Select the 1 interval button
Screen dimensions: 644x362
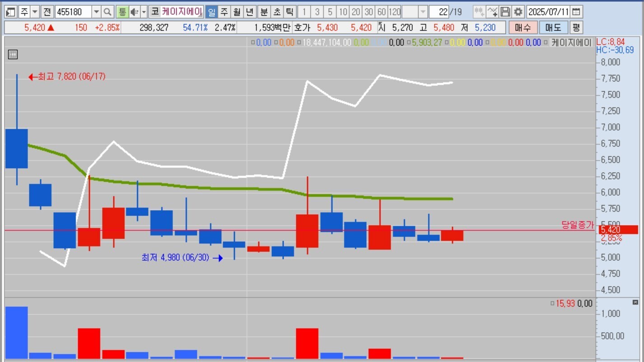(304, 12)
